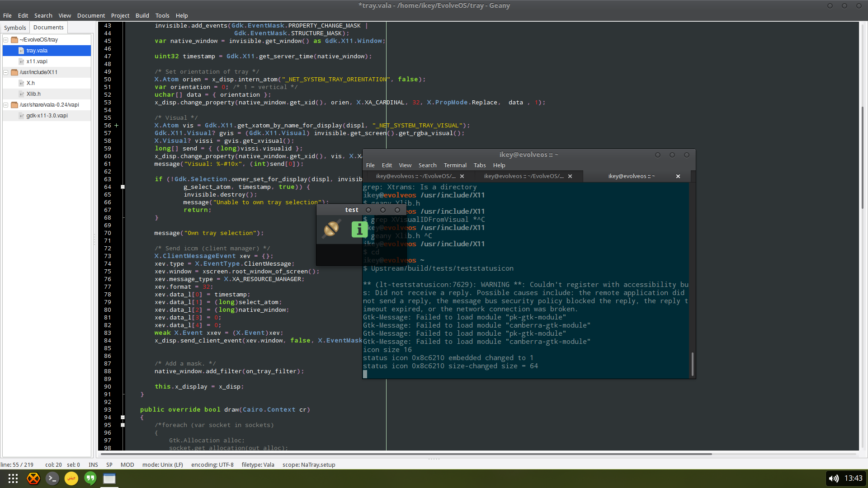Click the clock showing 13:43 in the panel
Image resolution: width=868 pixels, height=488 pixels.
click(x=853, y=479)
